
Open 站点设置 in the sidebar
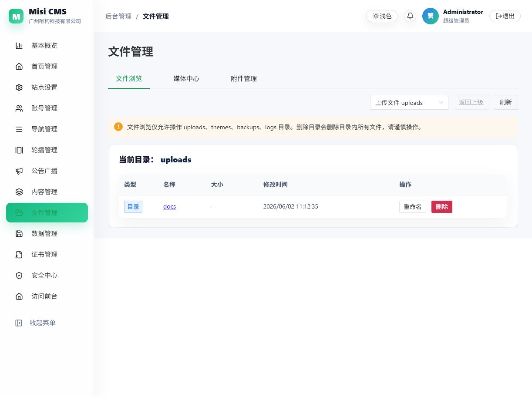47,87
